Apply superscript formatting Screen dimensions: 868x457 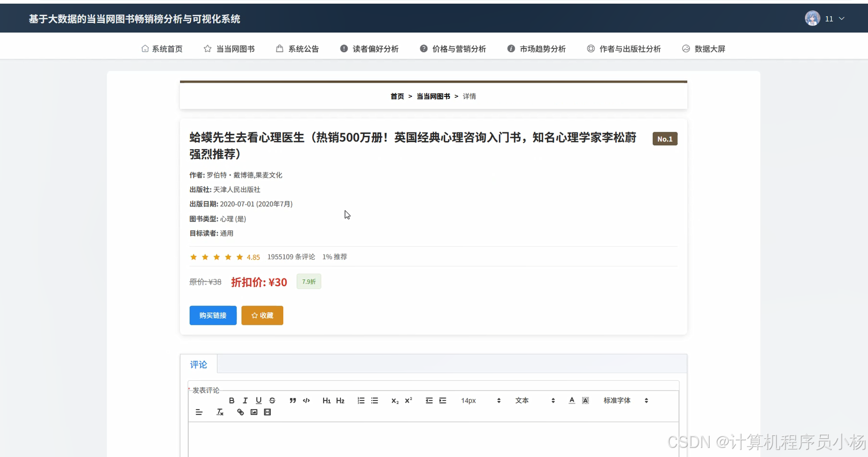coord(409,401)
